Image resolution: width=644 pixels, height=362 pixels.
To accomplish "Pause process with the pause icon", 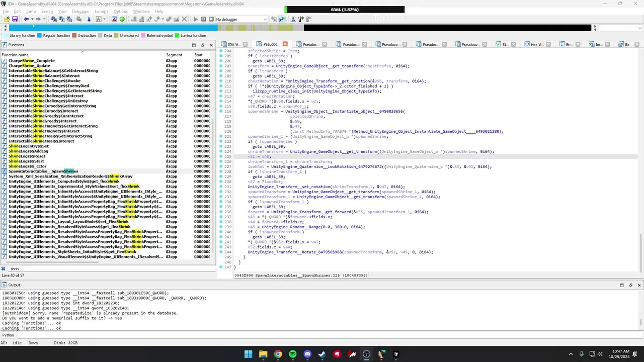I will (204, 19).
